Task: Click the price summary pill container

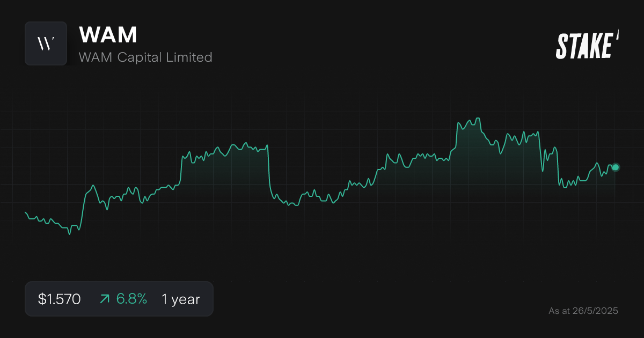Action: [x=119, y=299]
